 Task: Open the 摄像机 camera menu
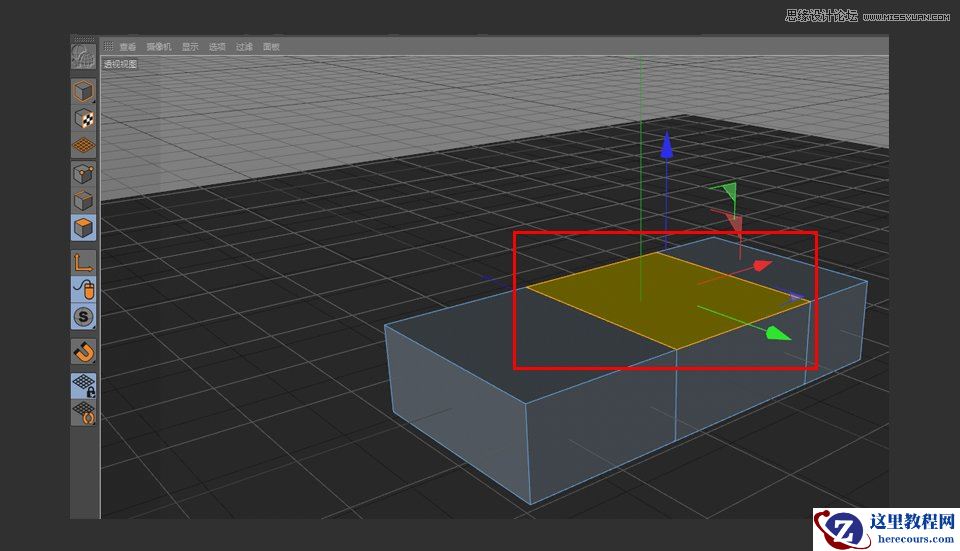click(x=159, y=47)
